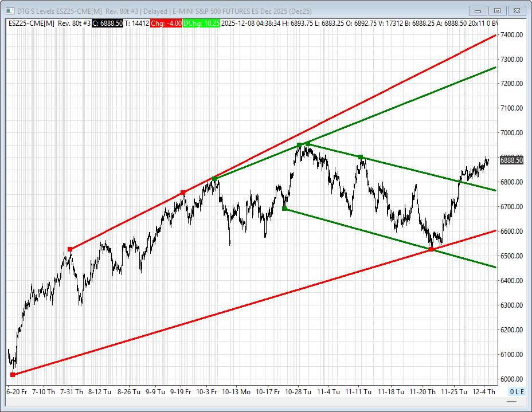Click the 7400.00 price scale label

pos(511,35)
